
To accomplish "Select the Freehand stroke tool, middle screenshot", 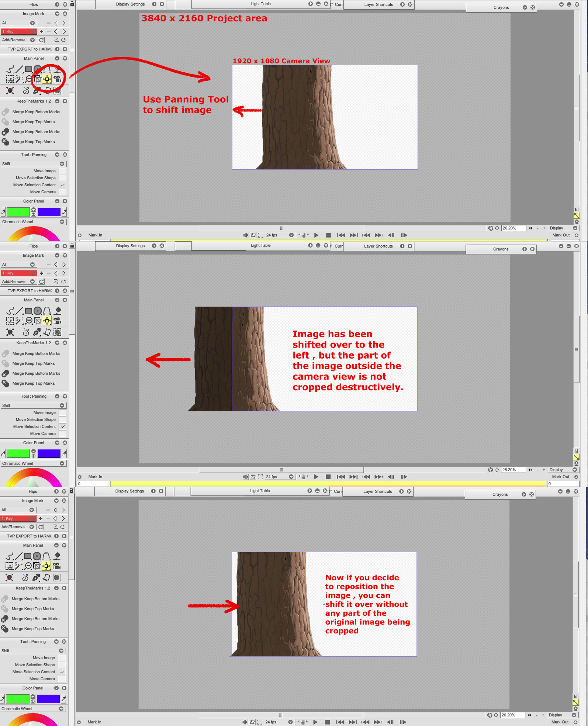I will (10, 311).
